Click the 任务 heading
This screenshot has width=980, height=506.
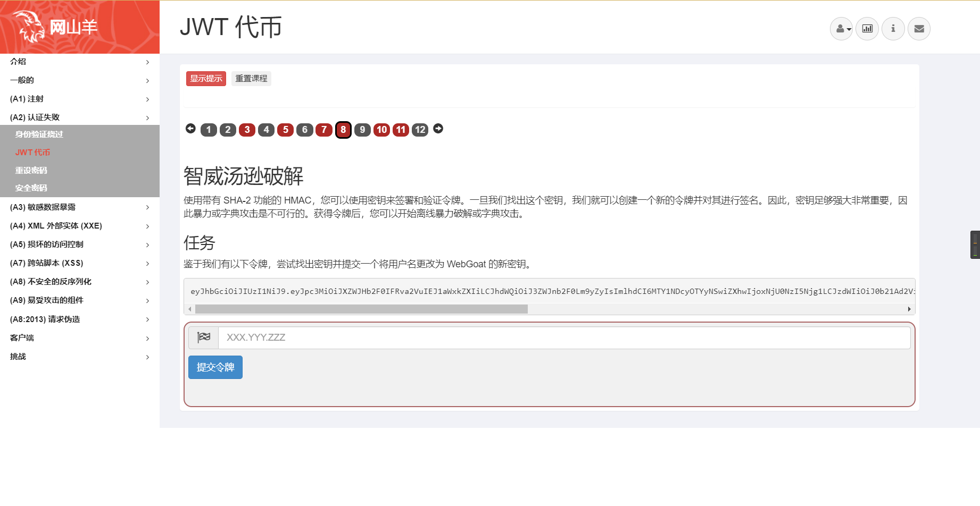[199, 243]
